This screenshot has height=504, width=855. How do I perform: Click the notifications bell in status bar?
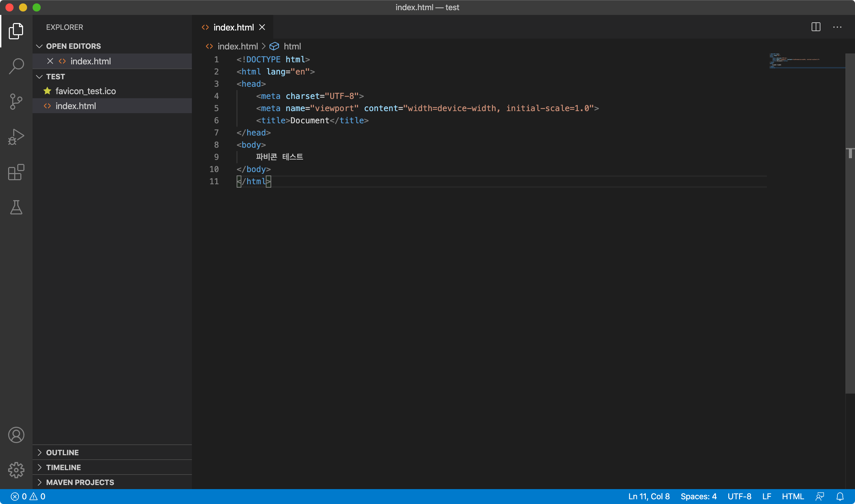tap(840, 497)
